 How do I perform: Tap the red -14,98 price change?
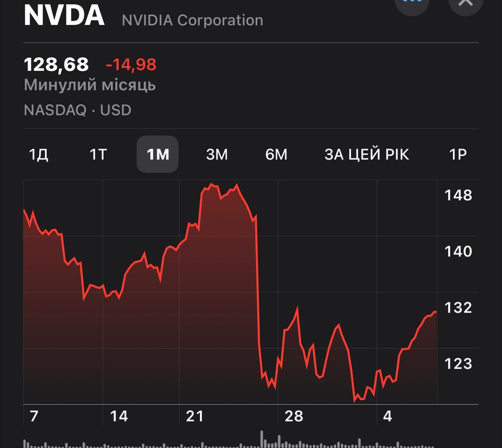point(131,65)
